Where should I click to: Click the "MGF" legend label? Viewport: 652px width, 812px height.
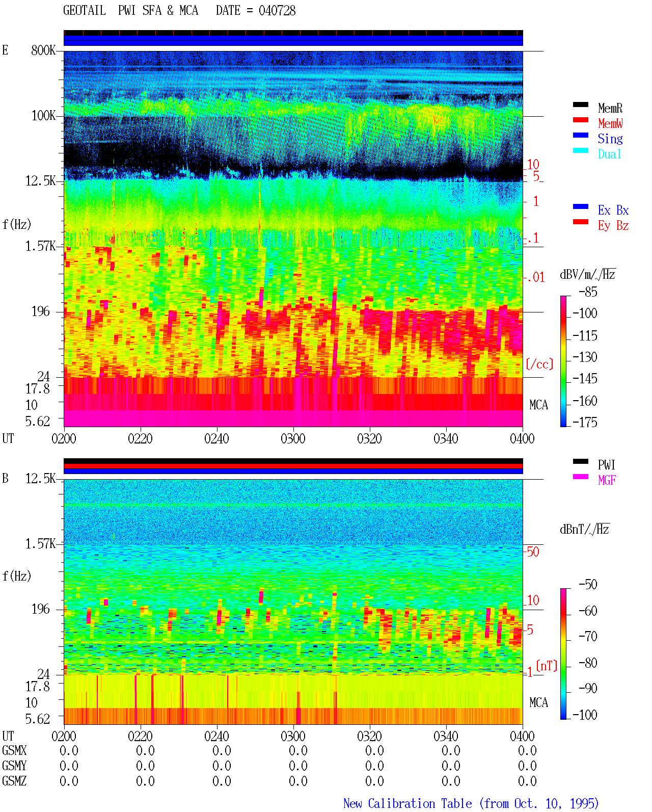click(607, 480)
